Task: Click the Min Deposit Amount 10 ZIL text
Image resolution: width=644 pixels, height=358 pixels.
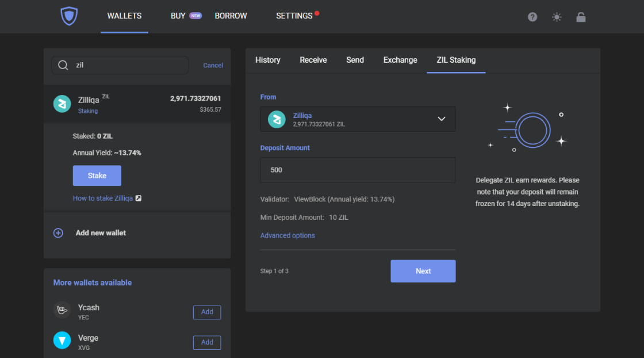Action: 304,218
